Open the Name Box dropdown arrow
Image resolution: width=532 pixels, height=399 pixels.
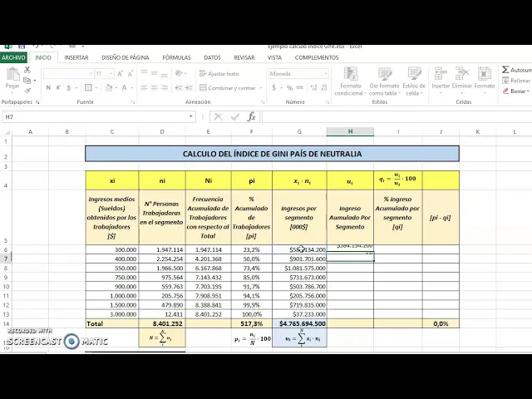tap(191, 116)
